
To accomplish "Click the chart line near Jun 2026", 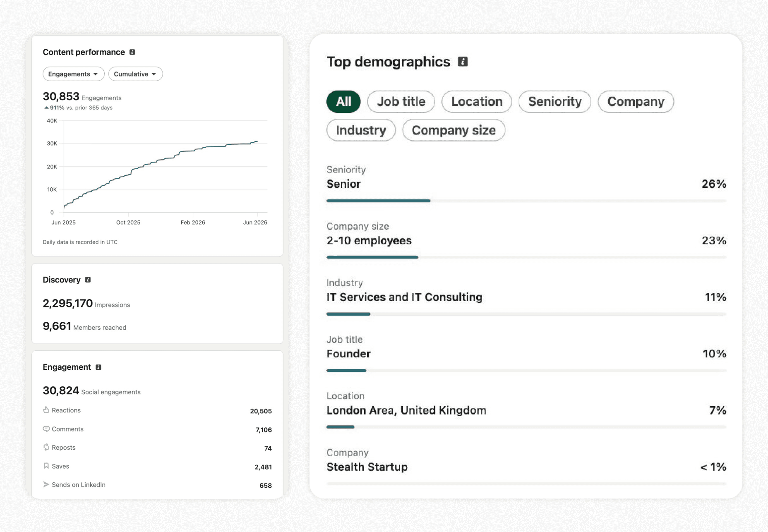I will click(x=254, y=142).
